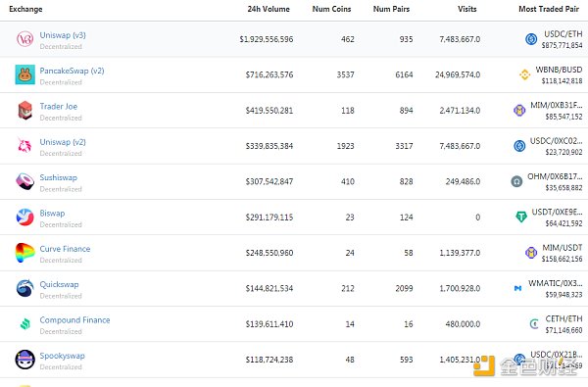This screenshot has width=588, height=387.
Task: Click the Sushiswap logo icon
Action: (x=25, y=181)
